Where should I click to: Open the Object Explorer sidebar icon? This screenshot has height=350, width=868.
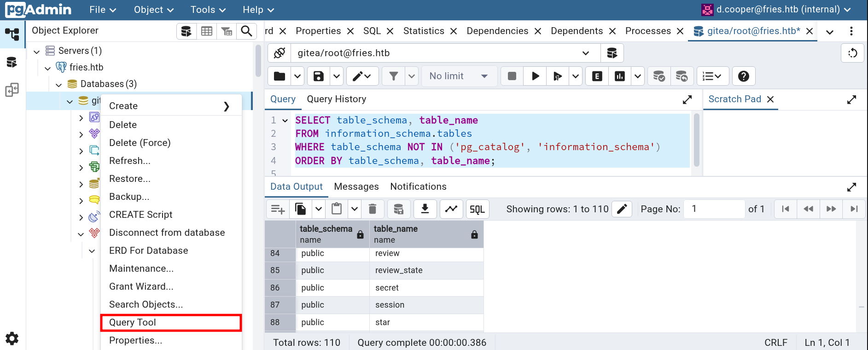tap(12, 34)
